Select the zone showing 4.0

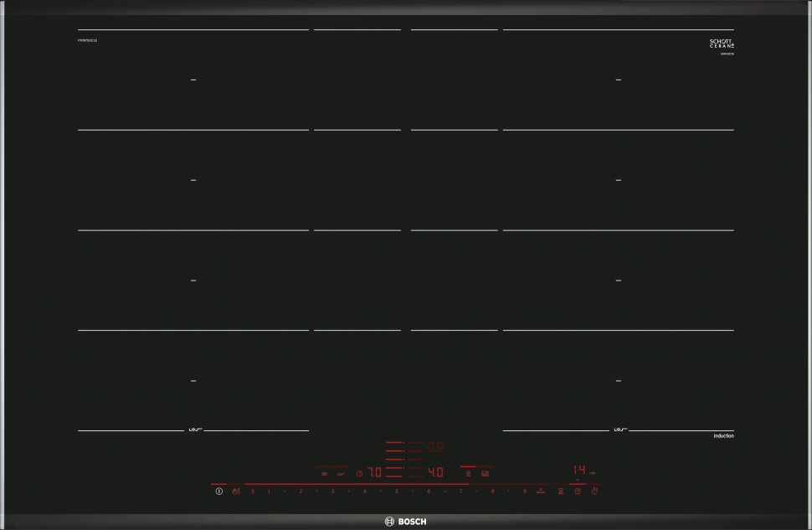tap(435, 472)
